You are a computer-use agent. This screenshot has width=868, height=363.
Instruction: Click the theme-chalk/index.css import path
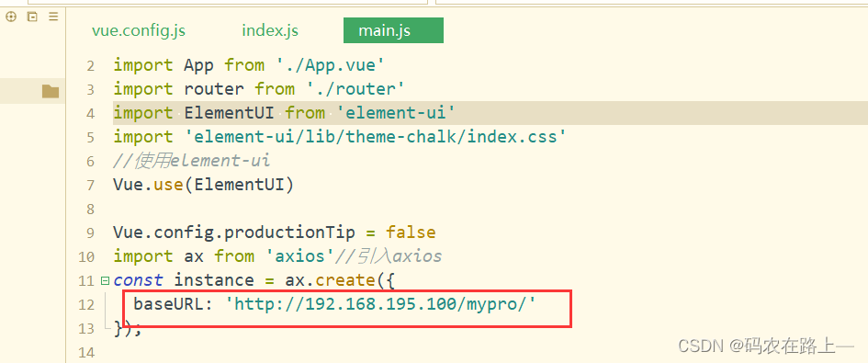(376, 137)
